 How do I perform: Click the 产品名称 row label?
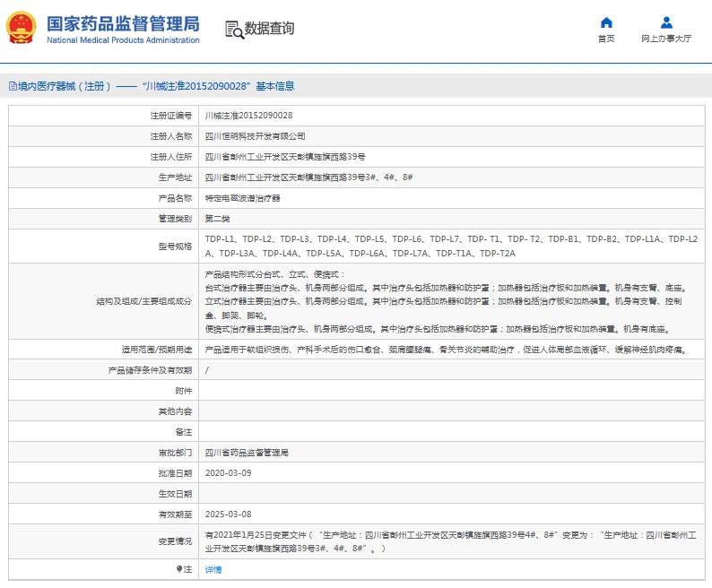tap(175, 198)
